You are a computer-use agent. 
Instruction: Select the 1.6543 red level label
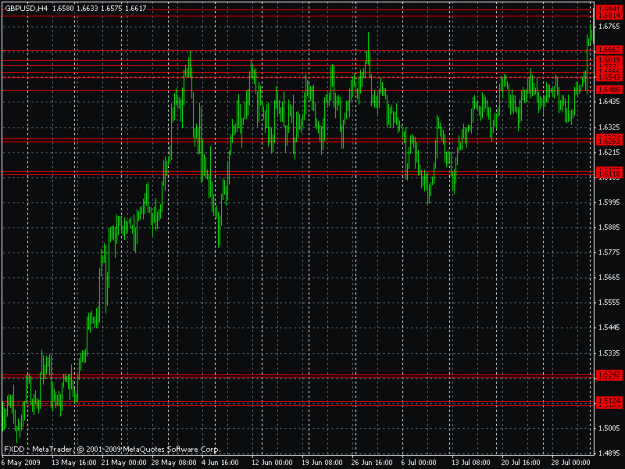coord(609,77)
